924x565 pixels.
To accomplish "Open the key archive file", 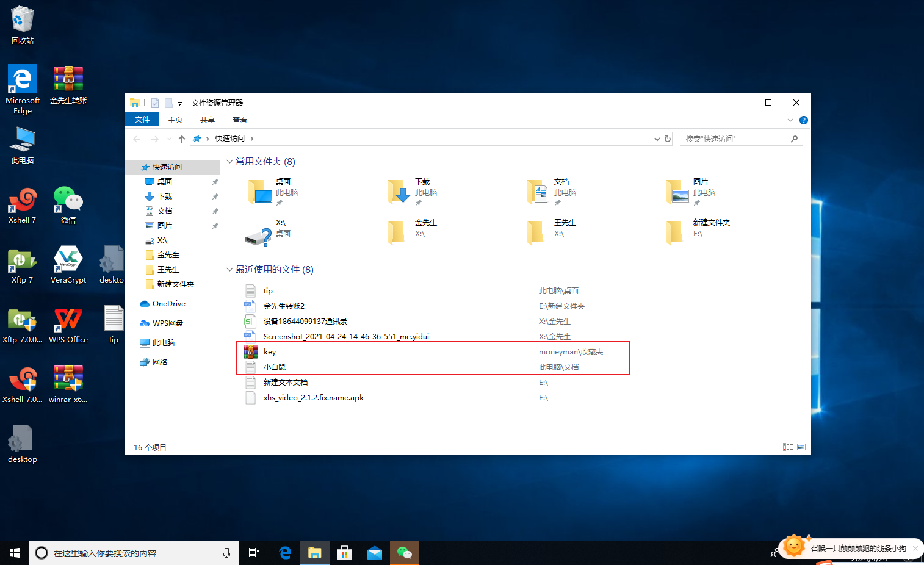I will tap(270, 352).
